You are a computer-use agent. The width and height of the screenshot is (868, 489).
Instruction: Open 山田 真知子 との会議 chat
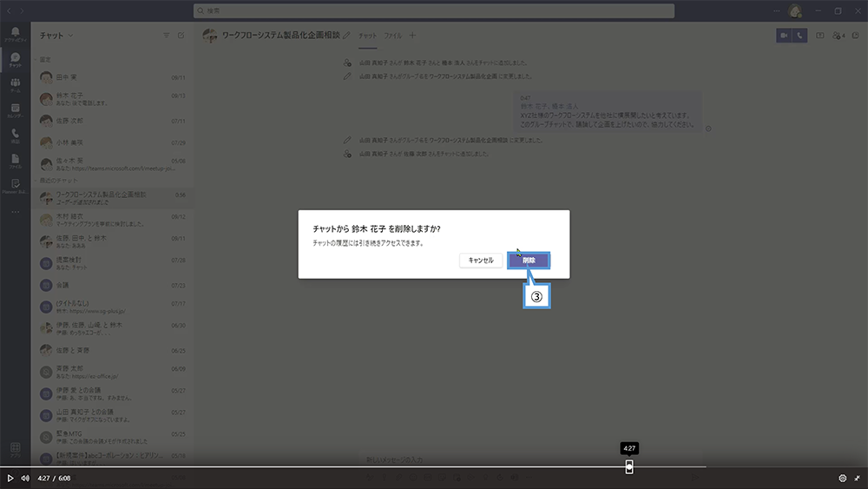coord(112,415)
